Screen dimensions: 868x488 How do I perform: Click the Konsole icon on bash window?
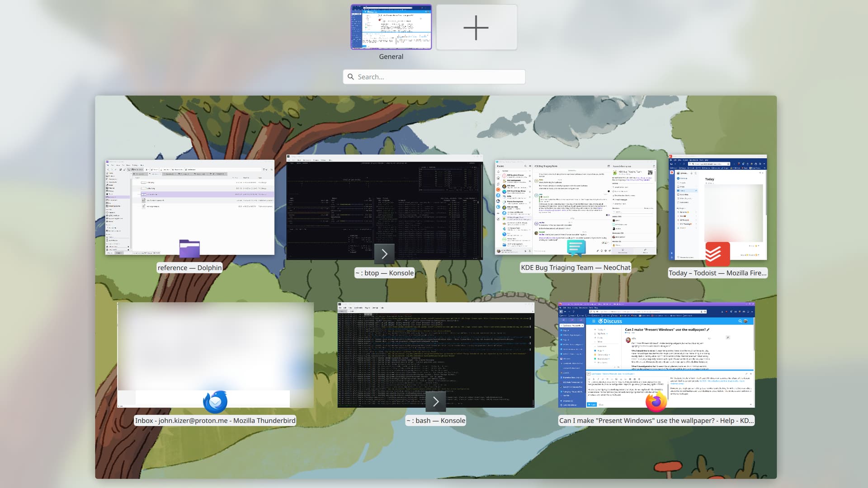tap(436, 402)
